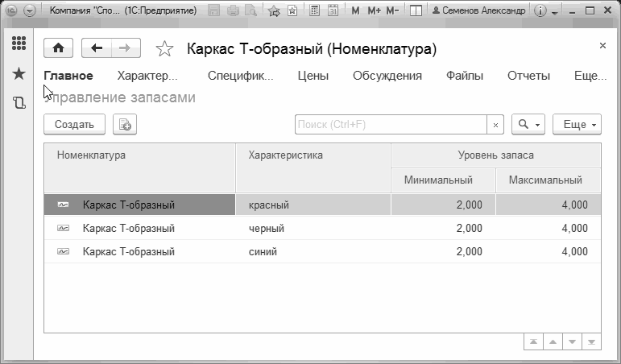Click into the Поиск (Ctrl+F) field
This screenshot has width=621, height=364.
[391, 125]
